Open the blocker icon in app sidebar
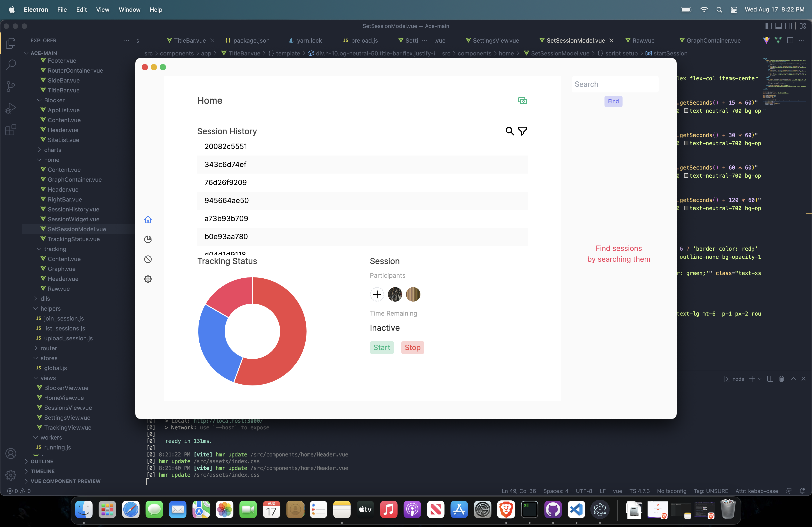The width and height of the screenshot is (812, 527). tap(148, 259)
